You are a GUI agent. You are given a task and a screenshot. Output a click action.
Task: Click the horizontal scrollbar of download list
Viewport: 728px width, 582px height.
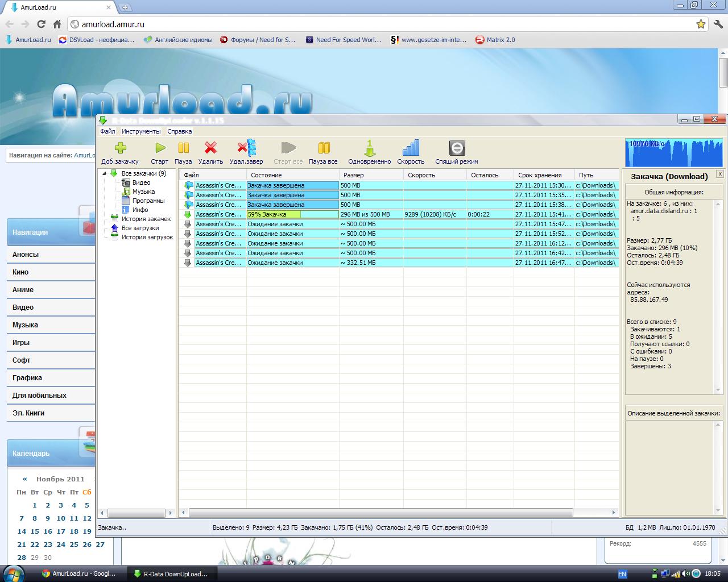[x=381, y=513]
